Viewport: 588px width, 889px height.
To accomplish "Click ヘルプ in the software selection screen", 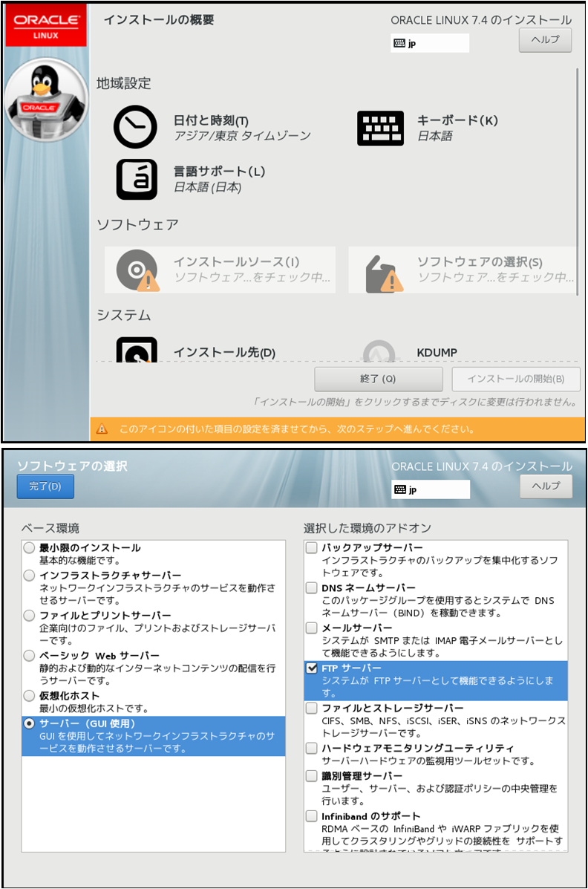I will [546, 486].
